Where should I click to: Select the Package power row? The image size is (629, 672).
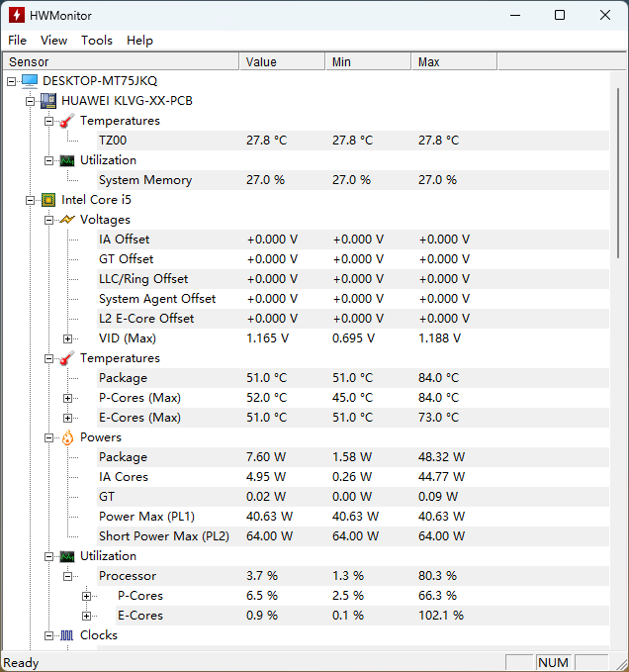353,457
